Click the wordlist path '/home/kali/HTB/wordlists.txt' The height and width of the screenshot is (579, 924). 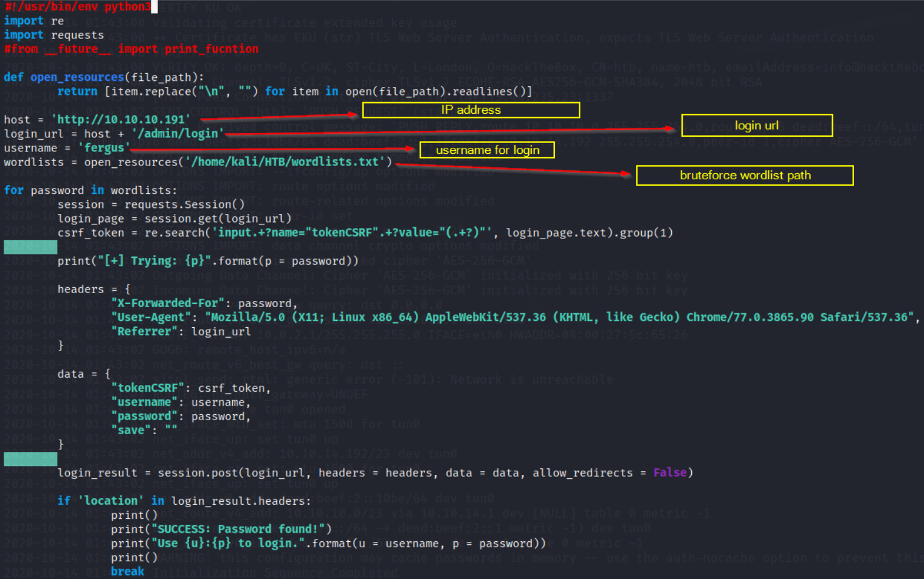click(x=285, y=162)
